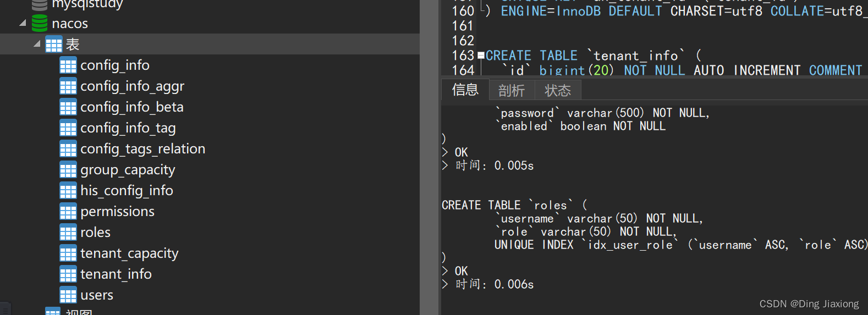
Task: Click the users table icon
Action: coord(68,295)
